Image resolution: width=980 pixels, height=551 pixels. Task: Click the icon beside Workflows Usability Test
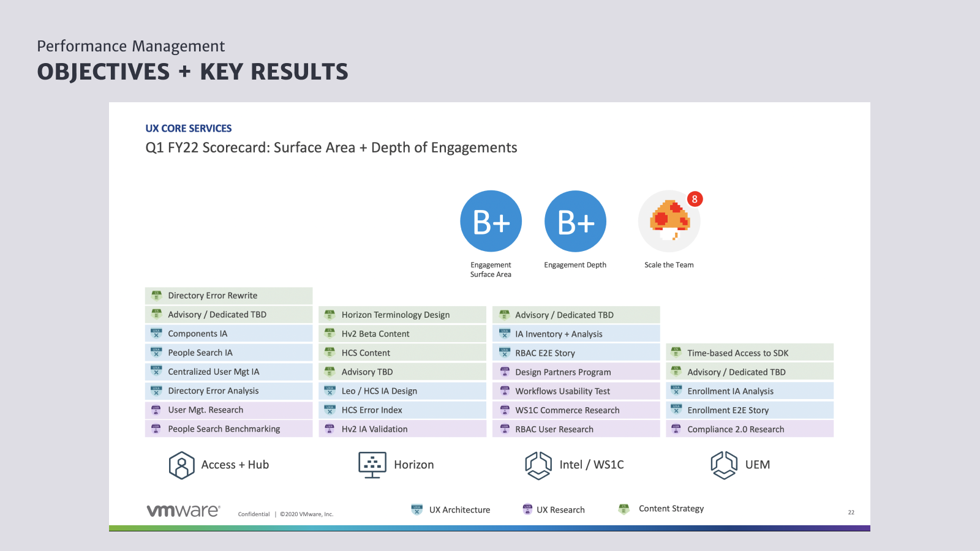(505, 391)
